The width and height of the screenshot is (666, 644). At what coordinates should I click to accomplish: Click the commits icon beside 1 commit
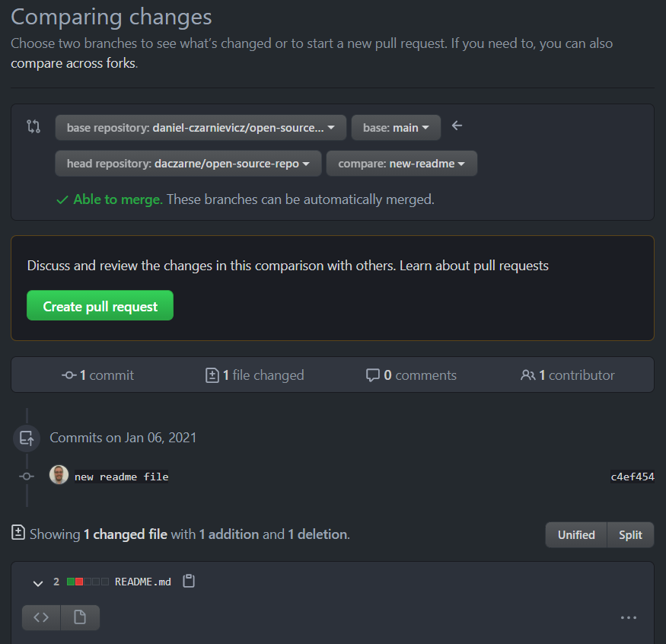(69, 375)
